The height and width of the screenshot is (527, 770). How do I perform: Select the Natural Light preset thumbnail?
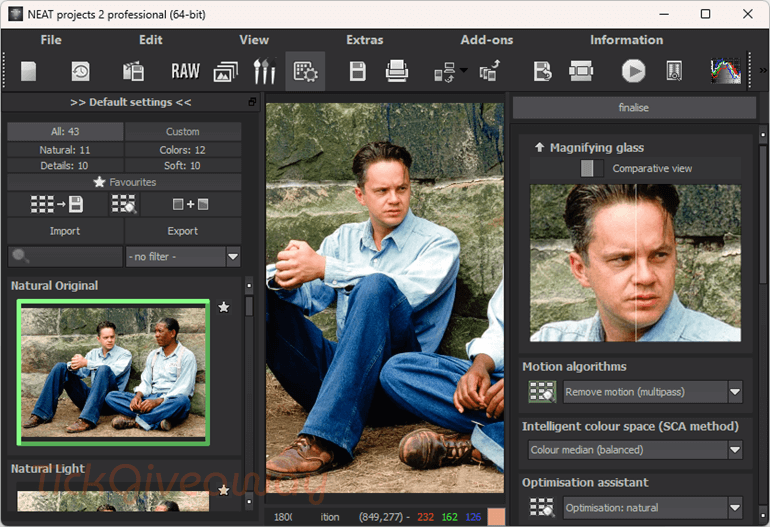tap(113, 500)
